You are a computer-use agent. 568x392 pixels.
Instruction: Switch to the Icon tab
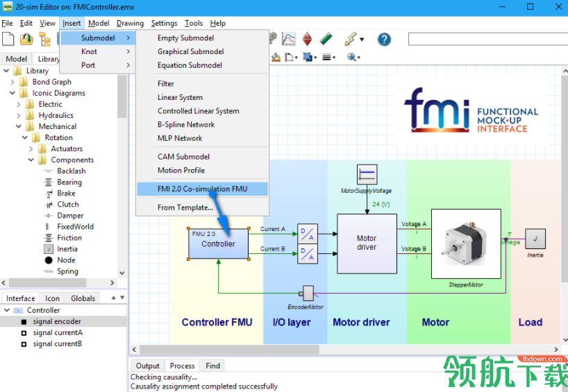click(52, 298)
